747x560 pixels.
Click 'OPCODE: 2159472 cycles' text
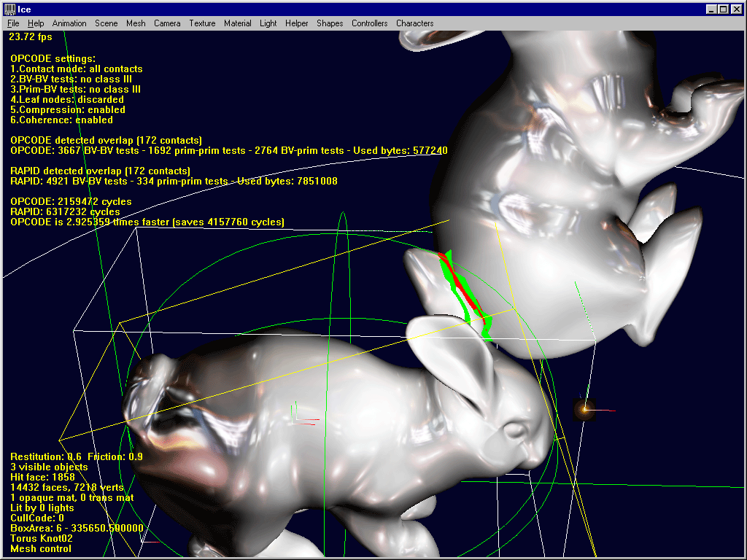pos(71,201)
